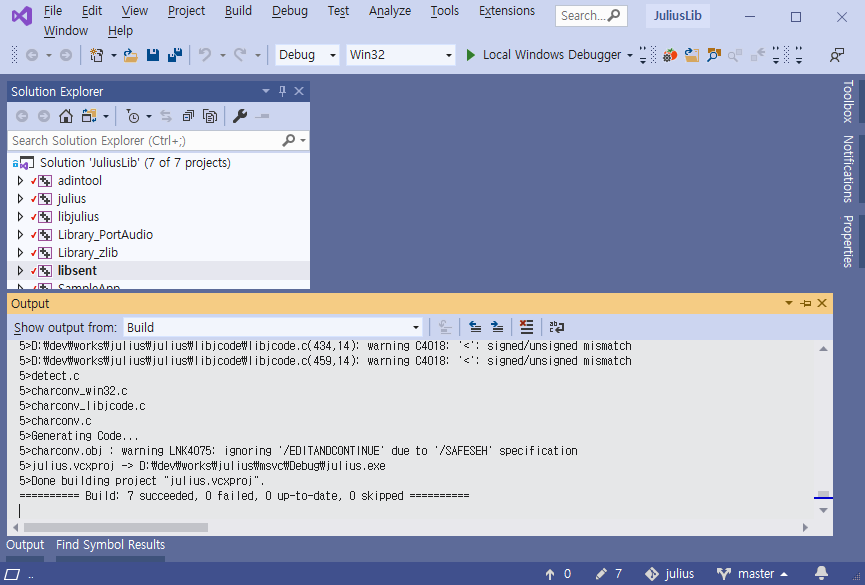Click the Open File folder icon
Viewport: 865px width, 585px height.
pos(131,55)
